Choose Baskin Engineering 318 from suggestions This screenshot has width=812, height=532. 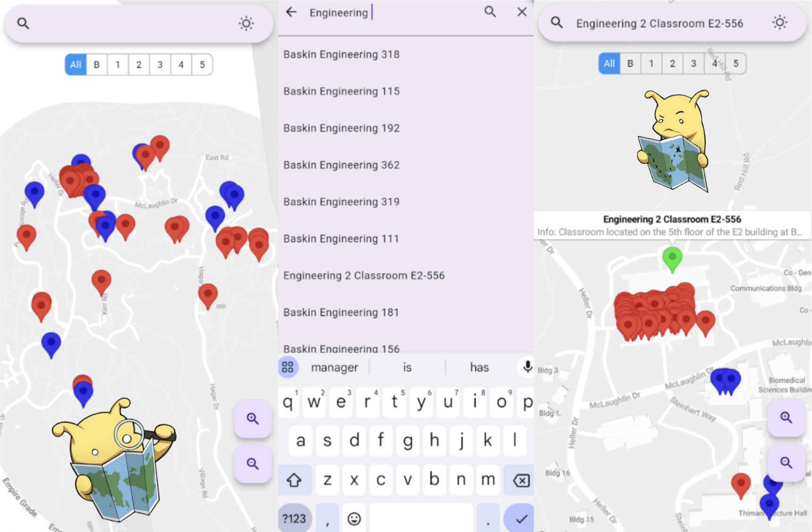tap(341, 54)
